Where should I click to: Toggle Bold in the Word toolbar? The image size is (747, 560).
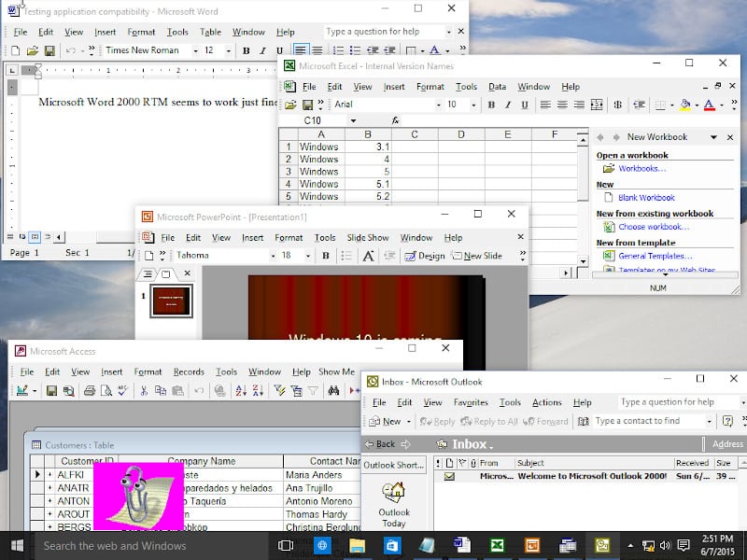pyautogui.click(x=247, y=50)
